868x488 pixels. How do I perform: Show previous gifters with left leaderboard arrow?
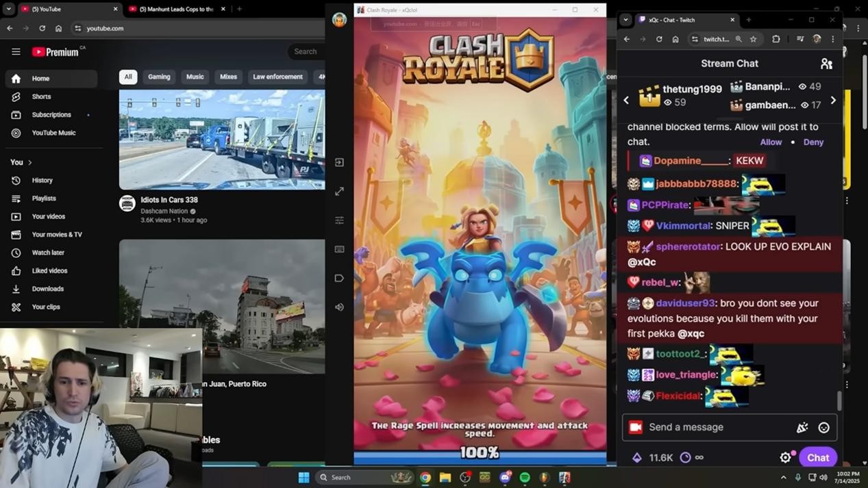coord(626,101)
